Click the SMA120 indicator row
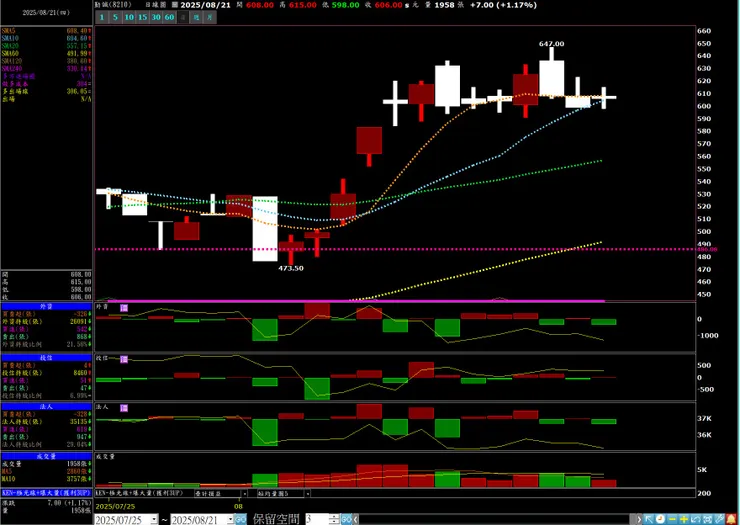Screen dimensions: 740x525 coord(46,61)
